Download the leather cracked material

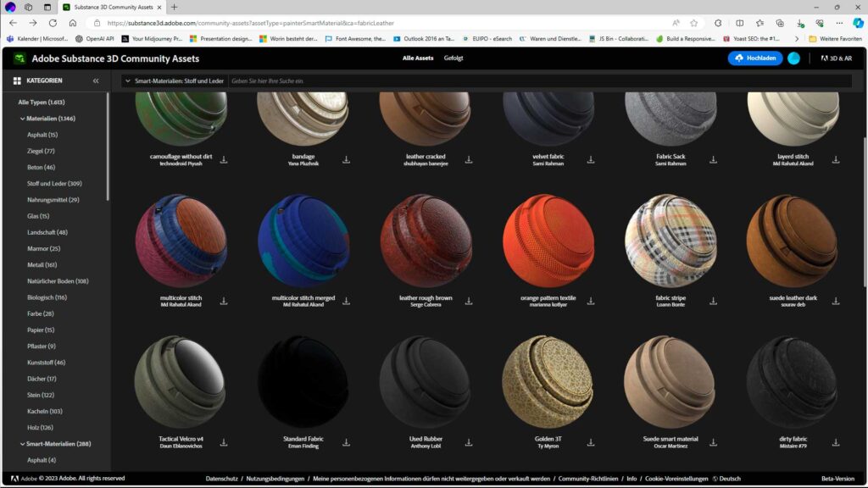[x=468, y=159]
